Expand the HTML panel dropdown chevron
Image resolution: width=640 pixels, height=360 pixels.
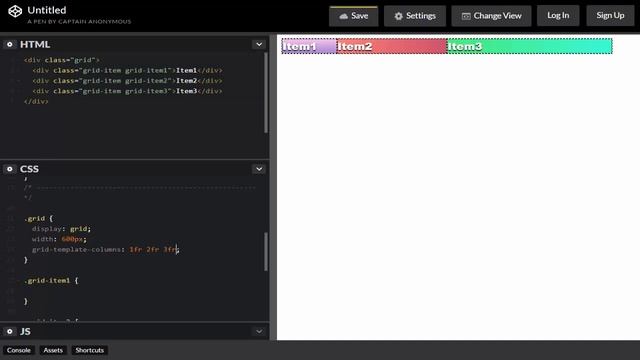click(259, 44)
